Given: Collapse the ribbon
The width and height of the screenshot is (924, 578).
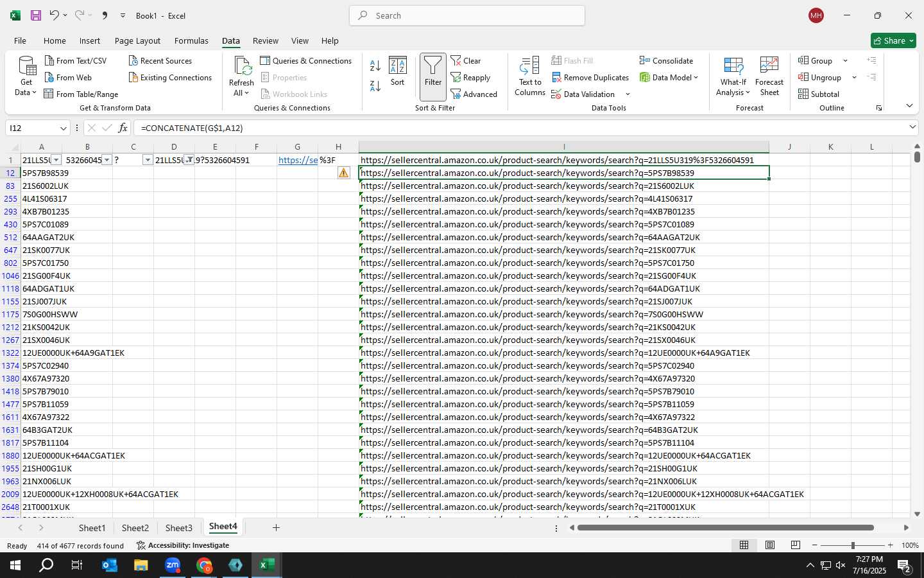Looking at the screenshot, I should (x=909, y=106).
